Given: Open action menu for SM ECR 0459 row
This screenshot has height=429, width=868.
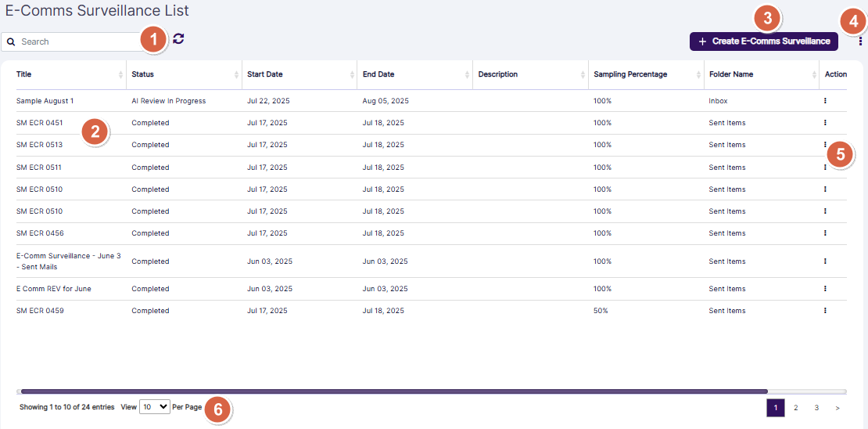Looking at the screenshot, I should [825, 311].
